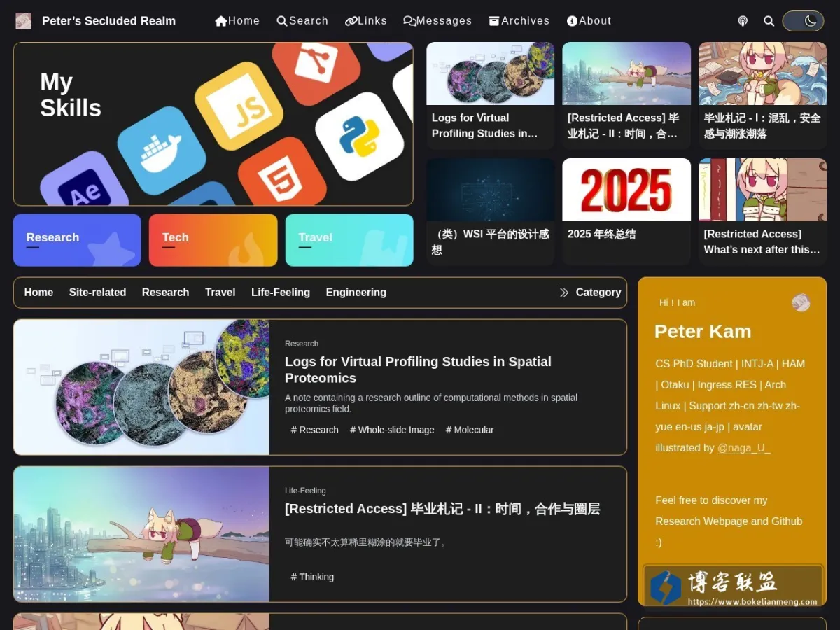Select the Travel category tab in bar

(220, 293)
